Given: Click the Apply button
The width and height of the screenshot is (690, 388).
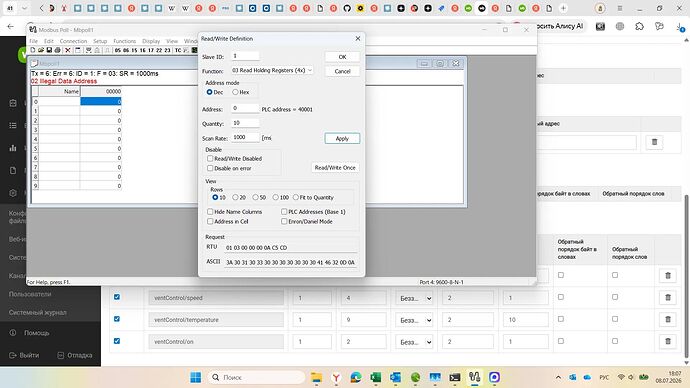Looking at the screenshot, I should (342, 138).
